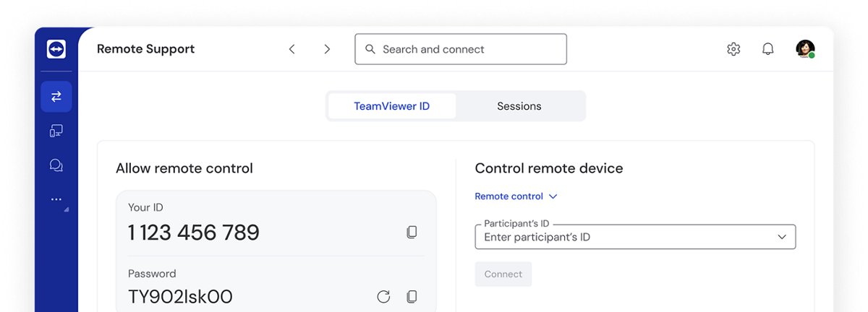Click the Search and connect field
Viewport: 868px width, 312px height.
[461, 49]
